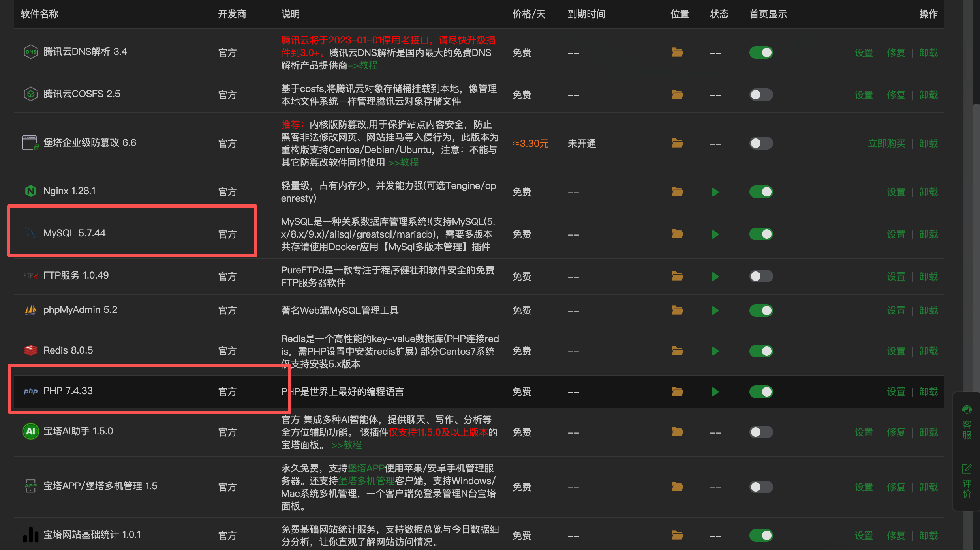The image size is (980, 550).
Task: Click 立即购买 for 堡塔企业级防篡改
Action: click(886, 144)
